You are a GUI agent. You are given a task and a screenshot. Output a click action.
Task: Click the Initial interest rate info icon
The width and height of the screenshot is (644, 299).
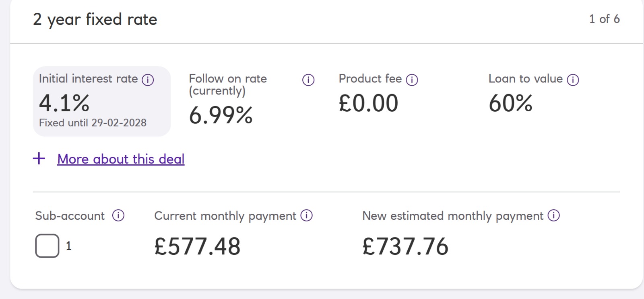point(148,80)
